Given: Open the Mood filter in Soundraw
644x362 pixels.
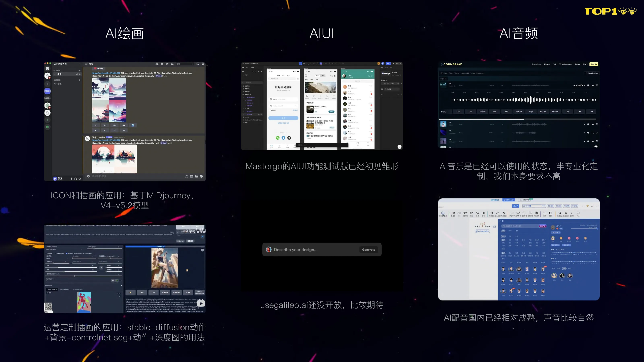Looking at the screenshot, I should click(445, 73).
